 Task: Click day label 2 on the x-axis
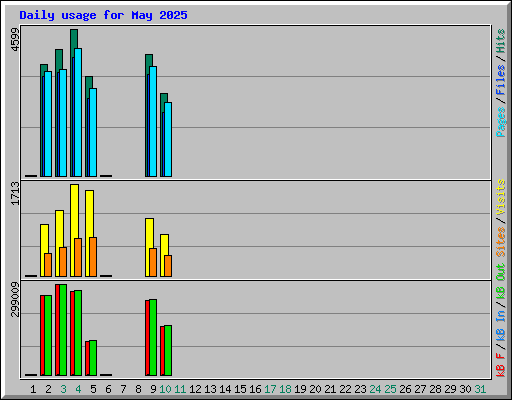pos(48,389)
